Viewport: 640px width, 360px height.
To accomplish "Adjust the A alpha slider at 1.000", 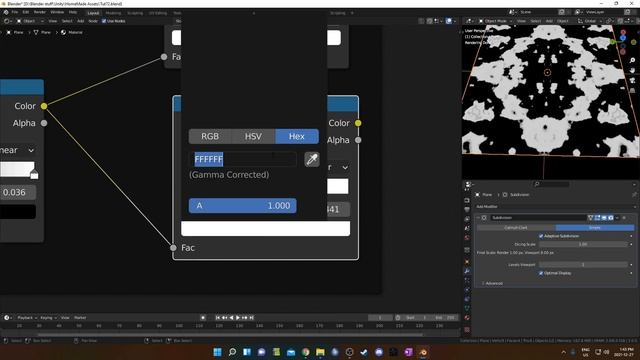I will coord(242,206).
